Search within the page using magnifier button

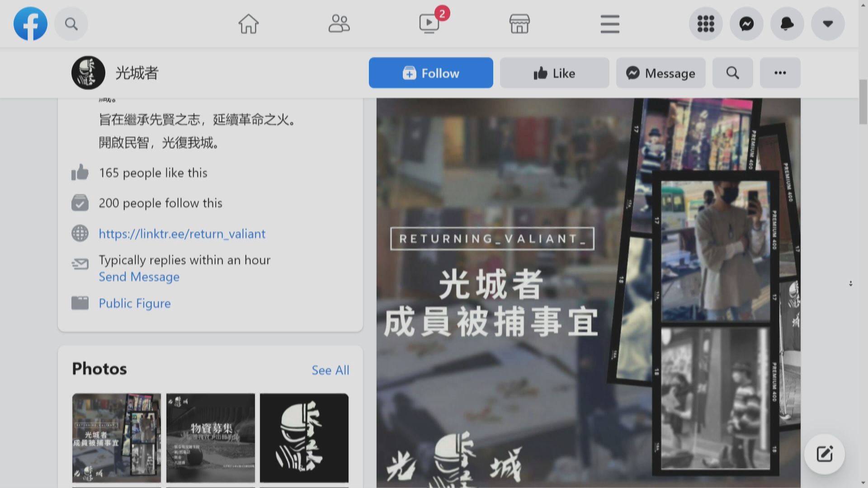732,73
